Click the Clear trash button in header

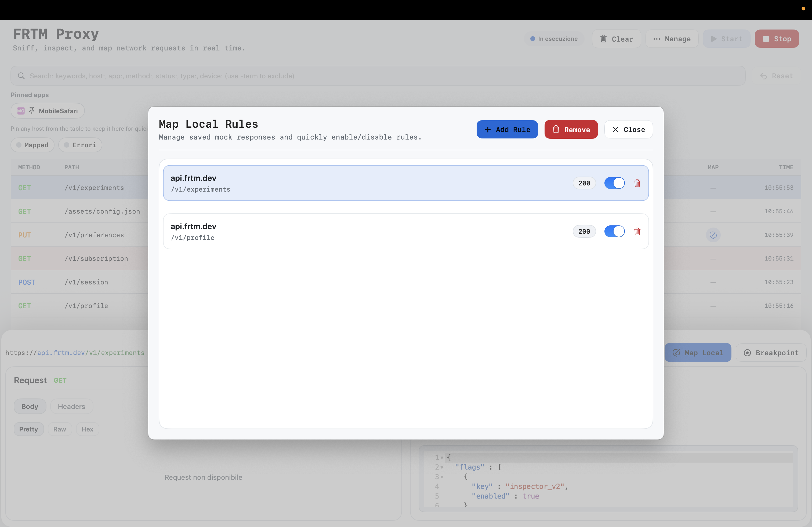pos(616,39)
